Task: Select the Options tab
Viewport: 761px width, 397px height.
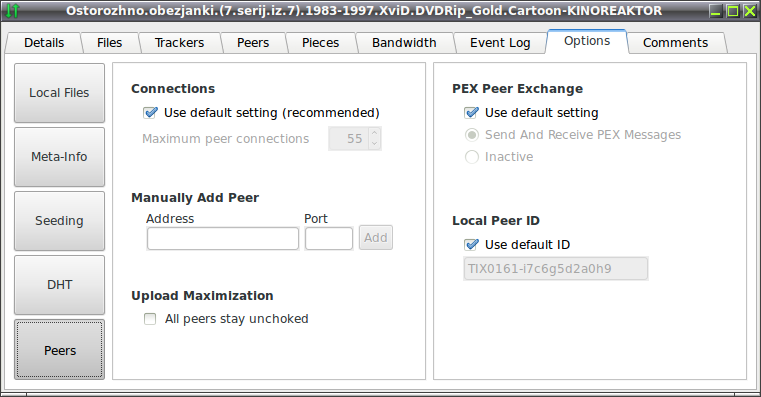Action: tap(587, 41)
